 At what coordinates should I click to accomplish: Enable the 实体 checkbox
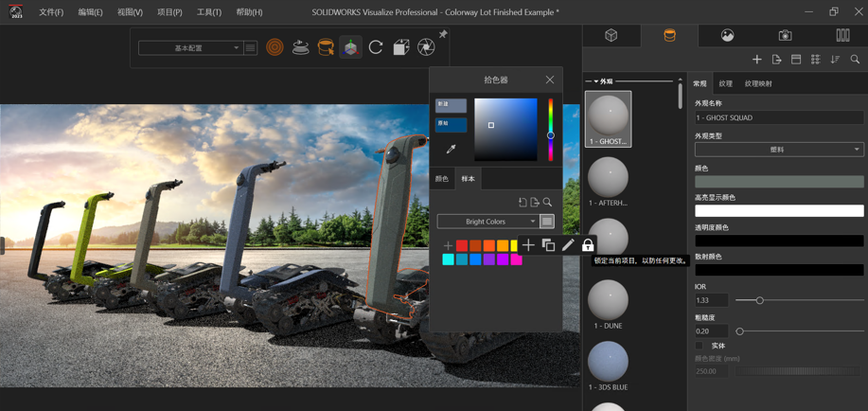click(700, 346)
